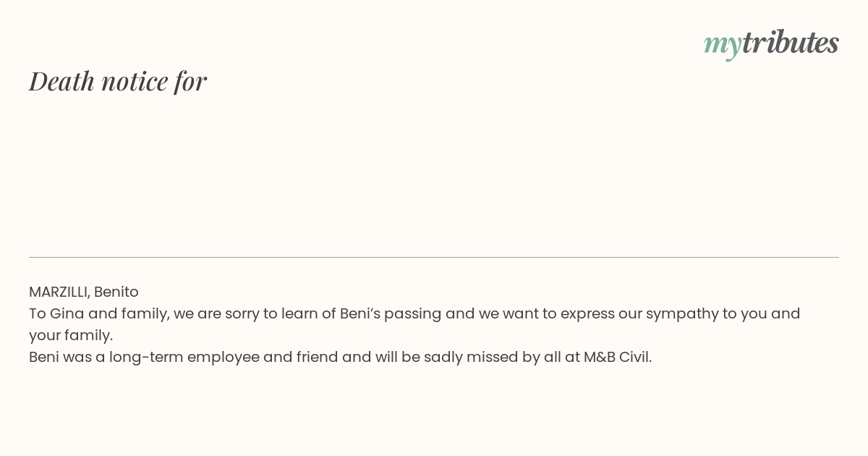Image resolution: width=868 pixels, height=456 pixels.
Task: Click the line reading "your family."
Action: (x=71, y=336)
